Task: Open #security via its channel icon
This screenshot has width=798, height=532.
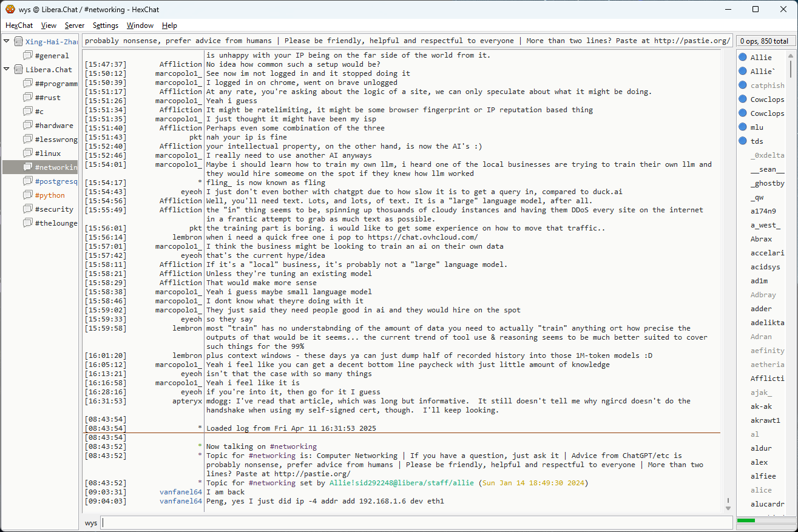Action: click(x=28, y=209)
